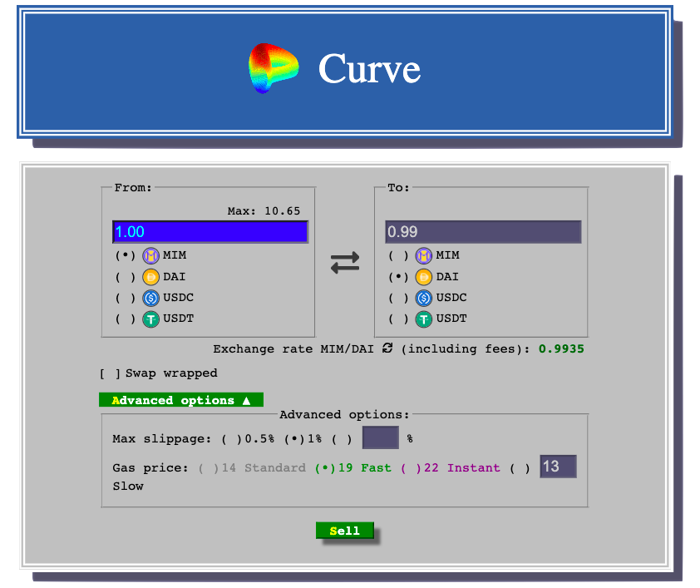Click the 0.9935 exchange rate value
This screenshot has height=588, width=700.
[x=561, y=348]
